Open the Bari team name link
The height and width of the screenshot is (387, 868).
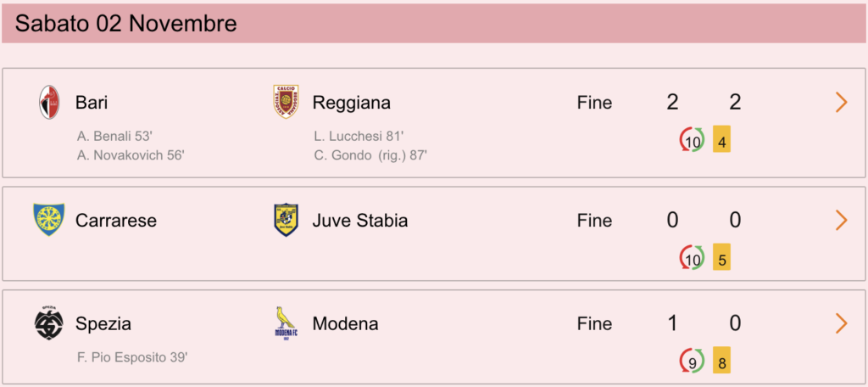pos(92,103)
